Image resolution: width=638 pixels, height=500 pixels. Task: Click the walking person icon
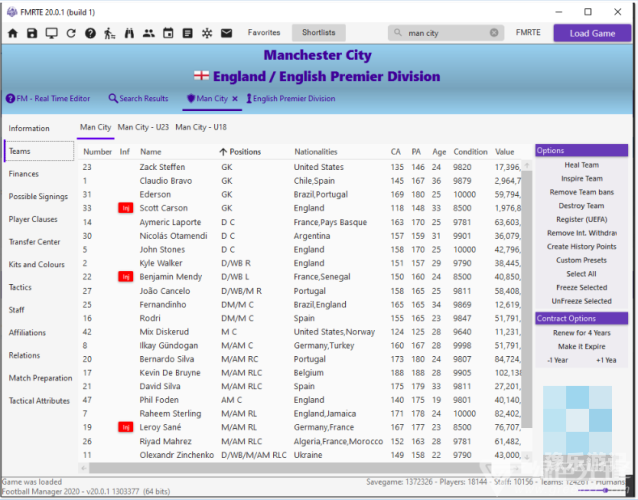[109, 33]
